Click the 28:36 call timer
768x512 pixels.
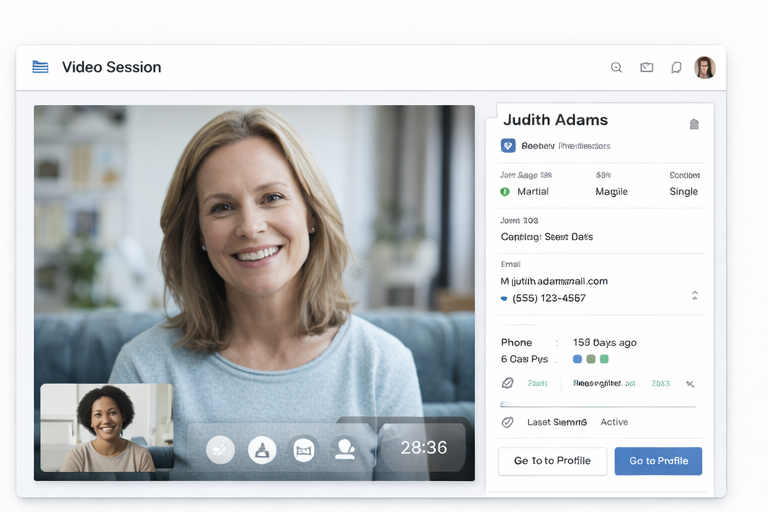pyautogui.click(x=424, y=447)
